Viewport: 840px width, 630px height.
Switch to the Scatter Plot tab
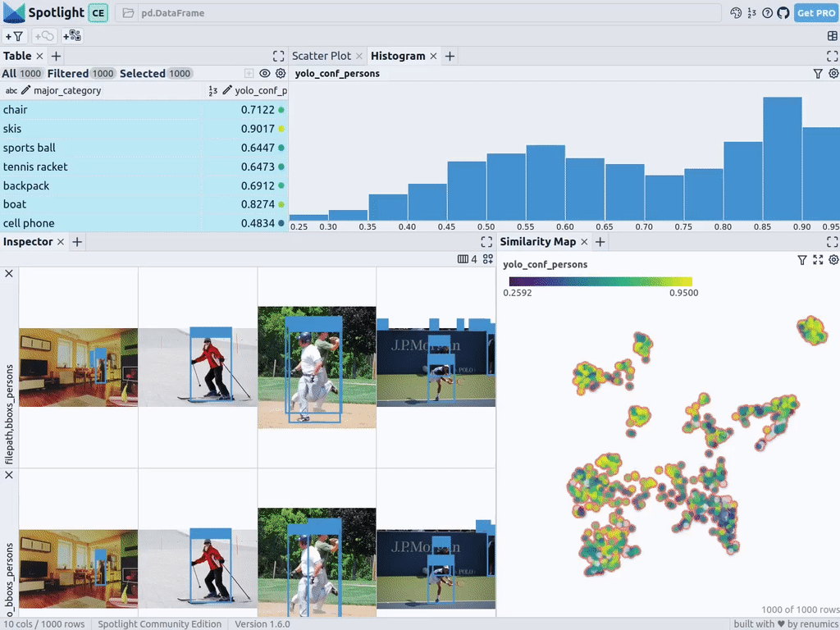point(321,56)
